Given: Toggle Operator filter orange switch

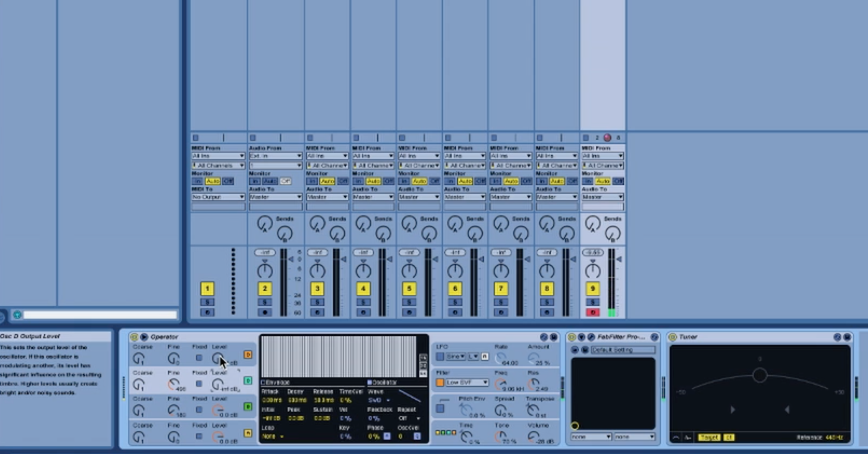Looking at the screenshot, I should click(440, 382).
